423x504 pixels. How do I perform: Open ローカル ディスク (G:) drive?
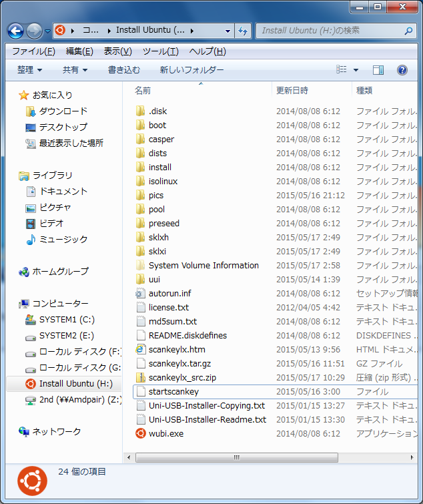coord(80,368)
